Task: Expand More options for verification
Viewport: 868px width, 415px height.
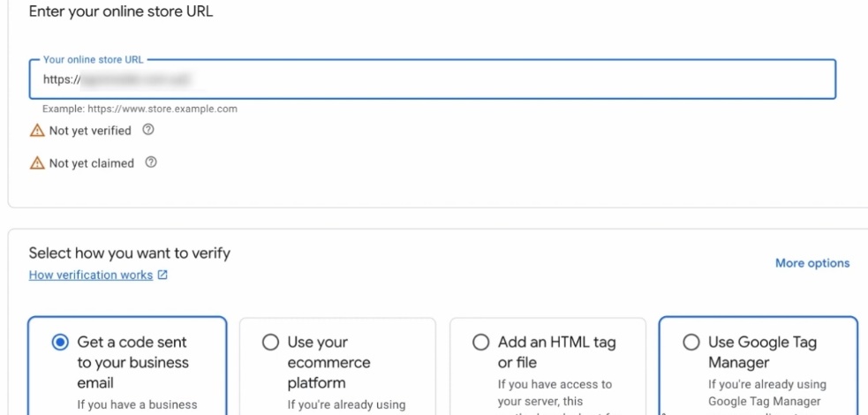Action: (x=811, y=263)
